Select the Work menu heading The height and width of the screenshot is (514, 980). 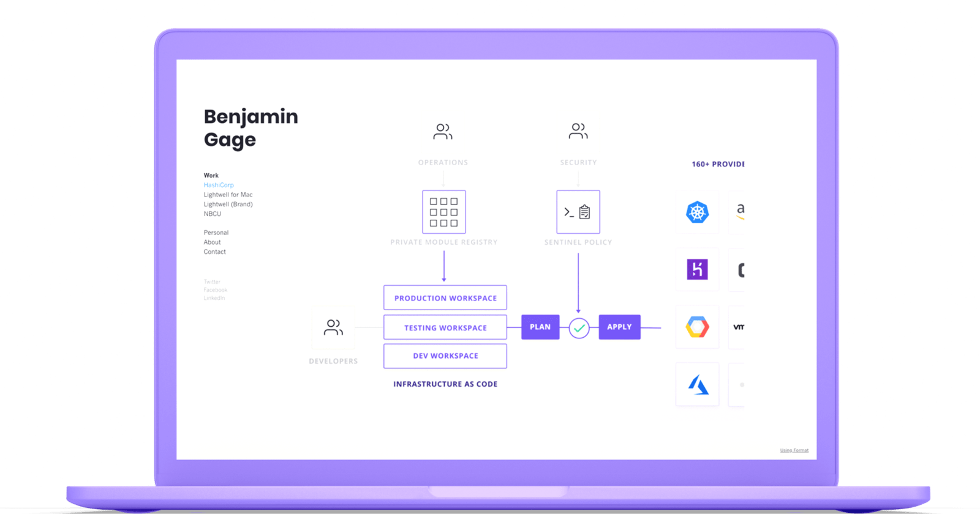(211, 176)
